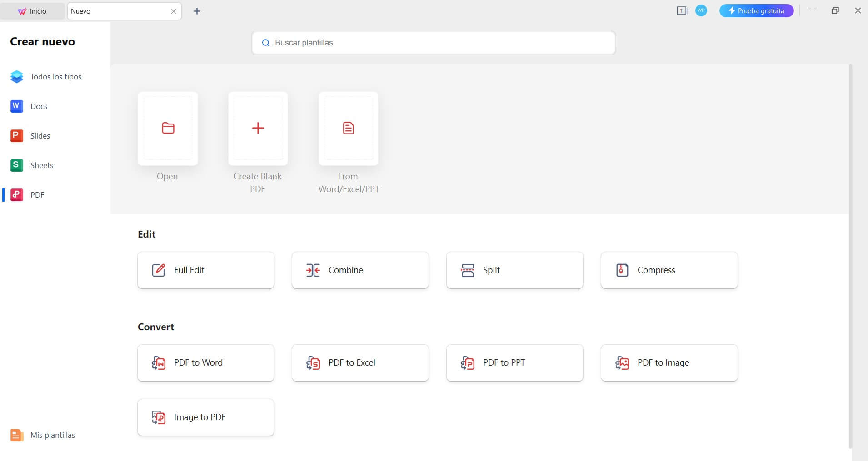Select PDF to Image conversion
Image resolution: width=868 pixels, height=461 pixels.
tap(669, 363)
